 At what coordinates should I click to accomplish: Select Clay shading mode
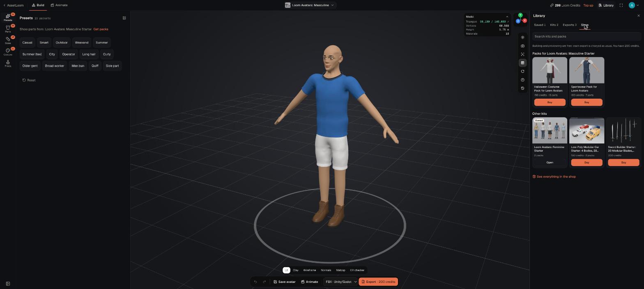point(296,270)
